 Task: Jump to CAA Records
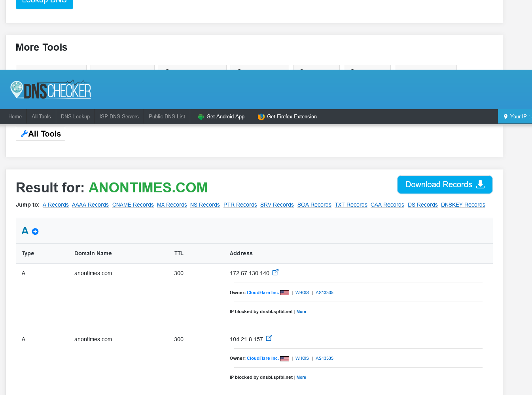387,205
